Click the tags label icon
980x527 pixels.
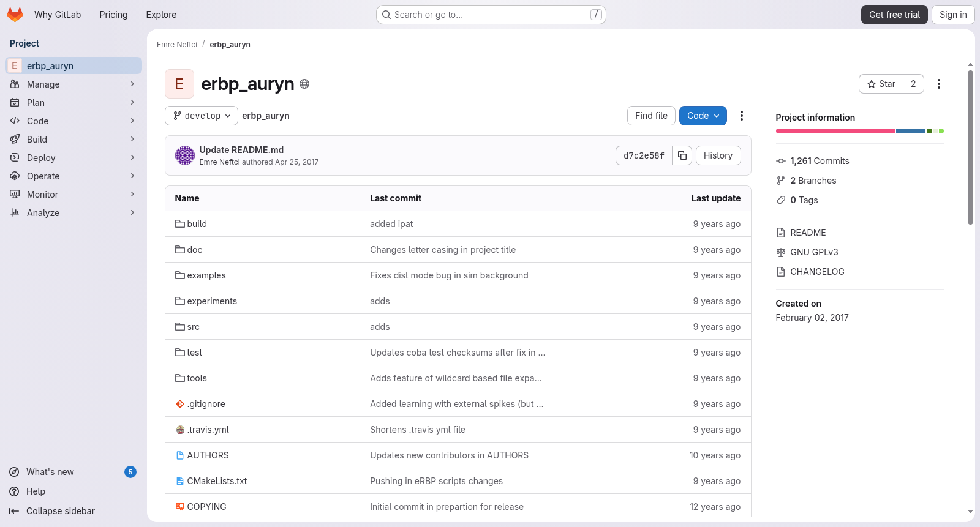(781, 200)
